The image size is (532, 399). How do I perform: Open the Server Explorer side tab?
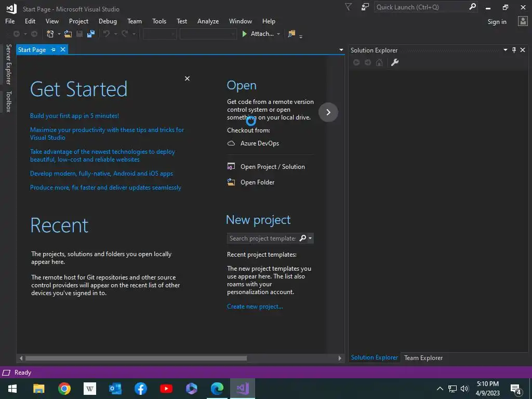(8, 64)
